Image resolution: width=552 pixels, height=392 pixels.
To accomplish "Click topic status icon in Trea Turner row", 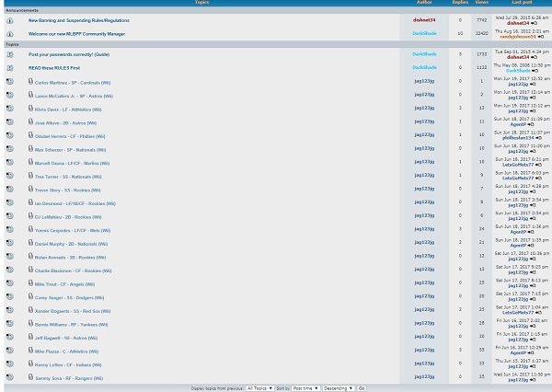I will pos(10,176).
